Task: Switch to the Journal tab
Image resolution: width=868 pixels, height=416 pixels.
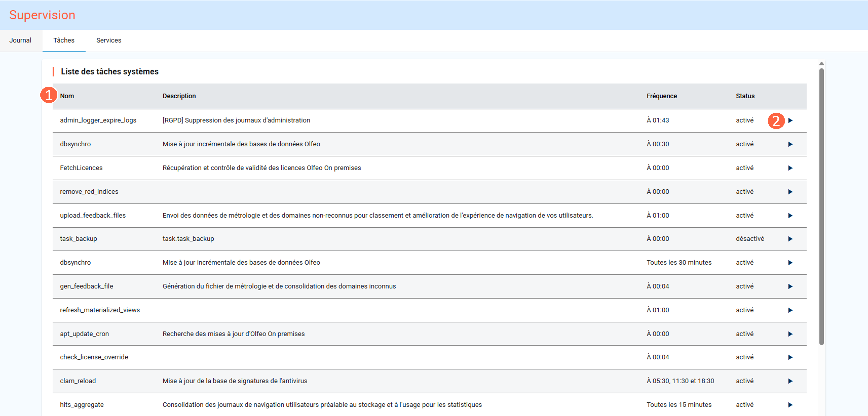Action: point(20,40)
